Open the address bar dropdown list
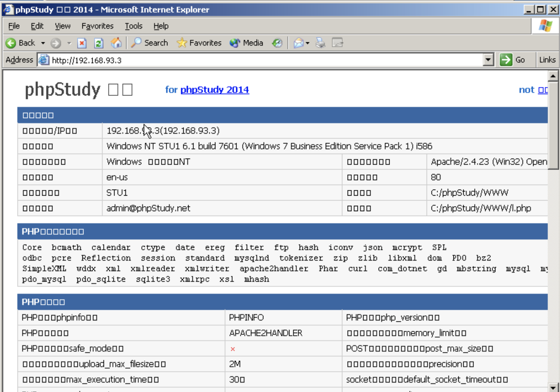This screenshot has width=560, height=392. coord(488,60)
